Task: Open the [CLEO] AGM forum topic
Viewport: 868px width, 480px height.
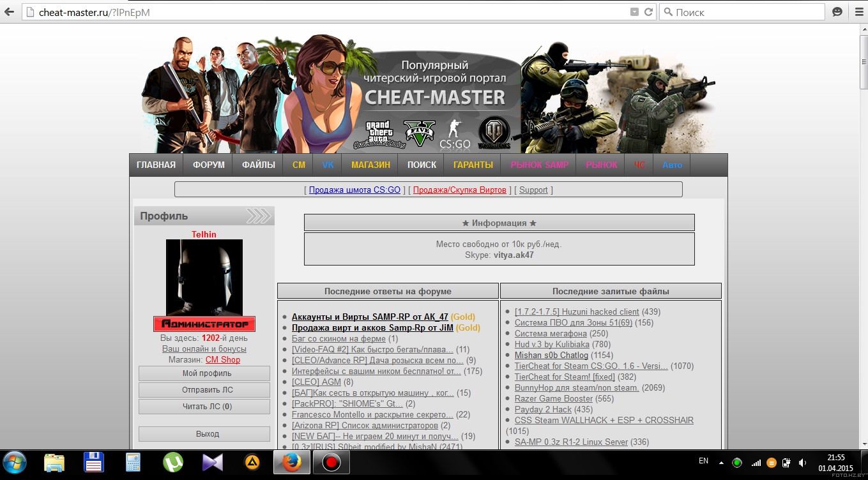Action: (x=317, y=382)
